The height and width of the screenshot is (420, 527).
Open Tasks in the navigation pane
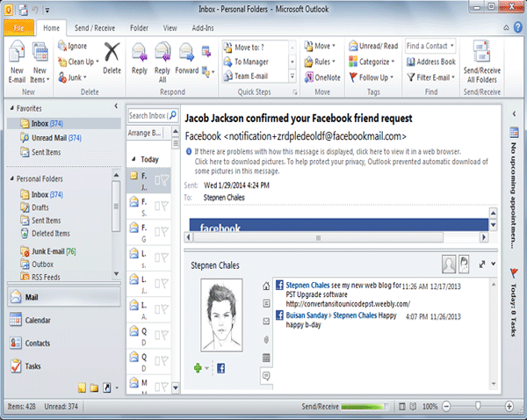coord(64,366)
